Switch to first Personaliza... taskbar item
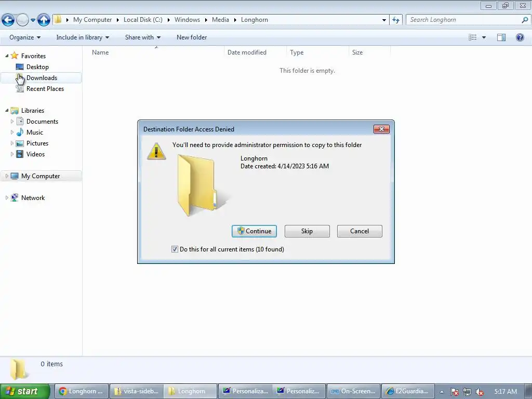The image size is (532, 399). click(245, 391)
